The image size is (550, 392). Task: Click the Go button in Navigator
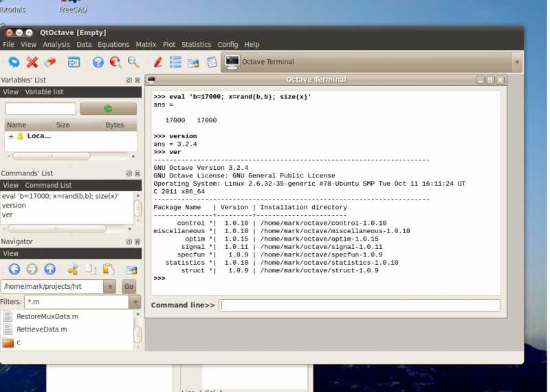129,287
